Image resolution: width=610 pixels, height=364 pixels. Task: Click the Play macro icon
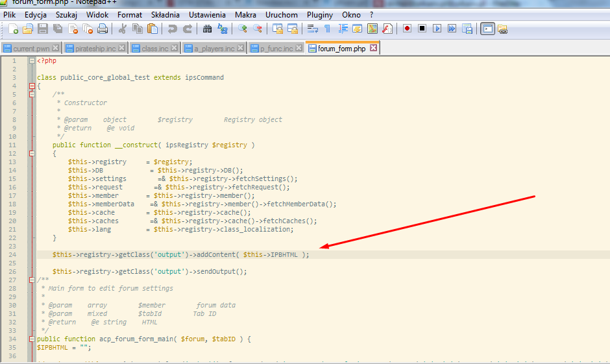437,29
